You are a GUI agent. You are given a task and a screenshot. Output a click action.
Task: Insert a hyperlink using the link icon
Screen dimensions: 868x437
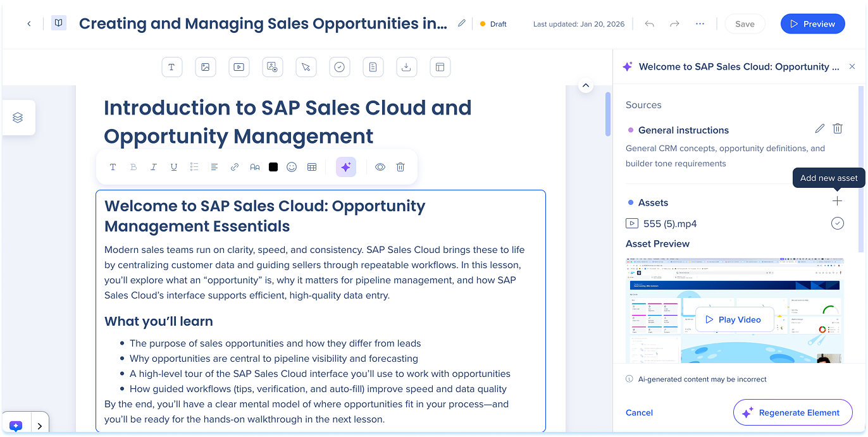coord(235,167)
